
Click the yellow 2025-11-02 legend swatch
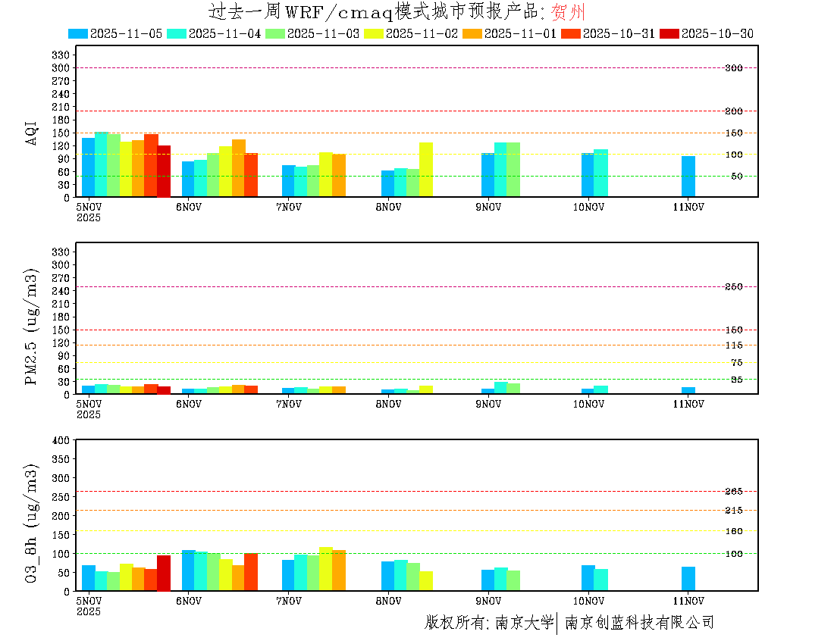click(374, 33)
